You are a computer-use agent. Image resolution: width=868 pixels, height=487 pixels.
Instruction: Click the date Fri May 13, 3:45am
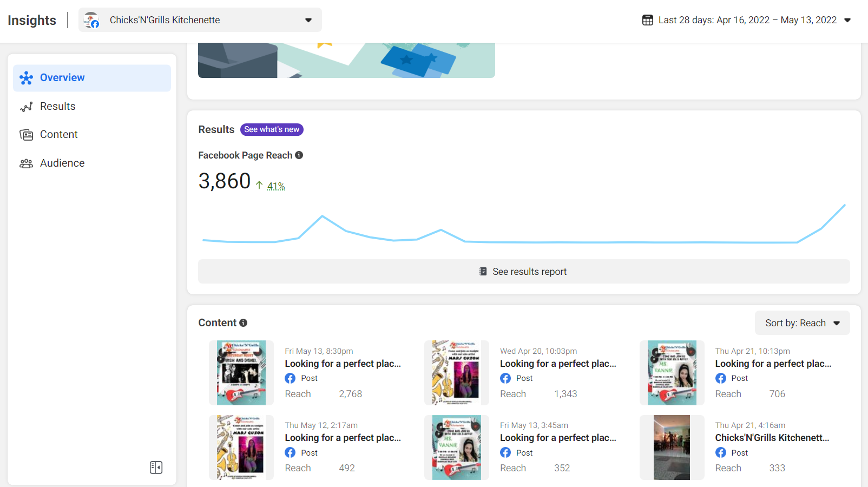click(x=534, y=426)
